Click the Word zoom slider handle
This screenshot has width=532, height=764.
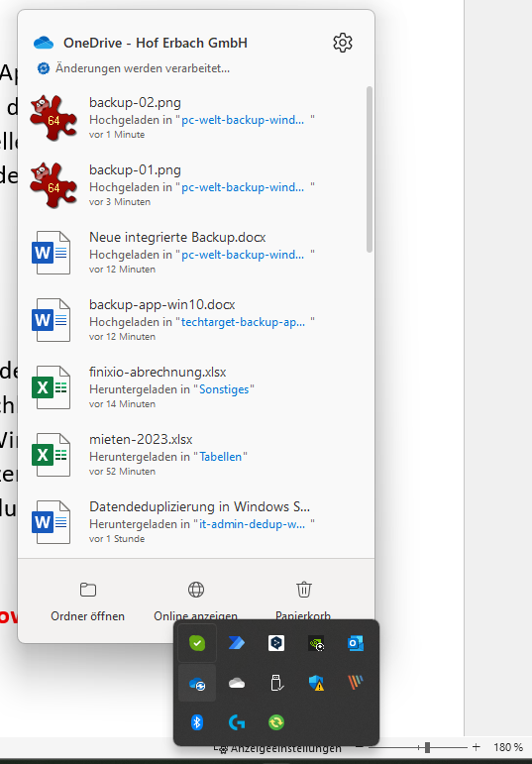click(x=427, y=747)
